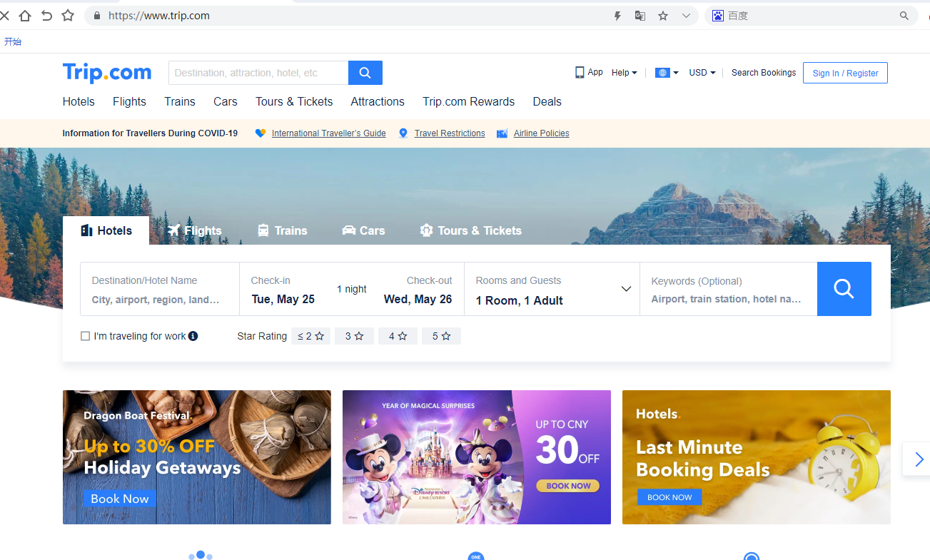Click the translate page icon in address bar

[640, 16]
